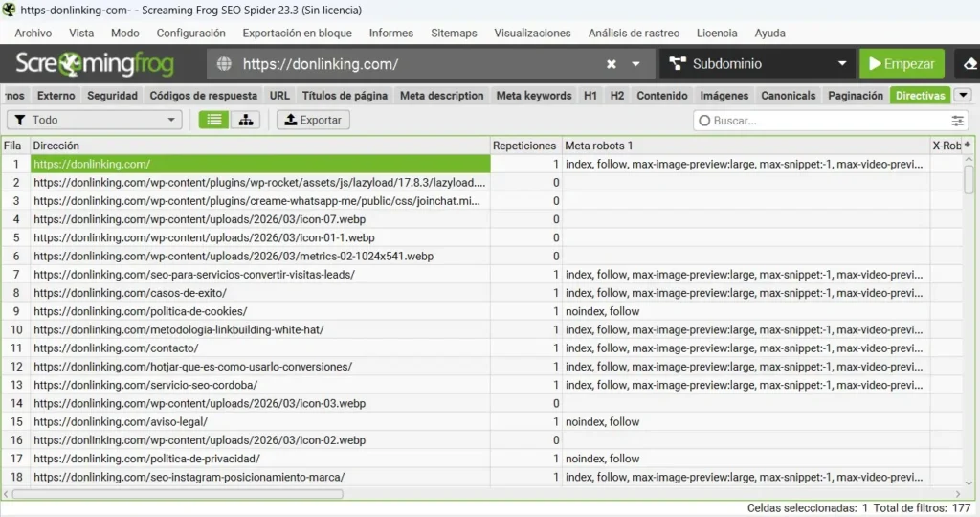Open more tabs dropdown arrow

(963, 95)
